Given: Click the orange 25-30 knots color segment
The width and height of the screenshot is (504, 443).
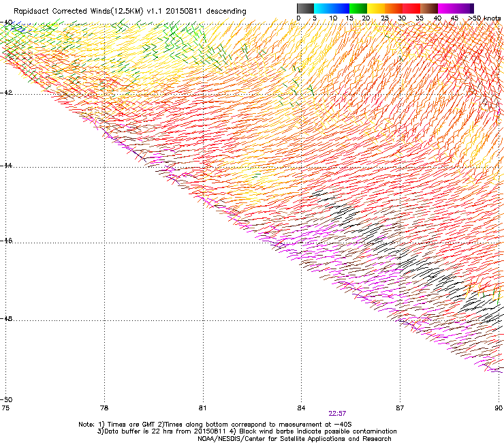Looking at the screenshot, I should (394, 8).
